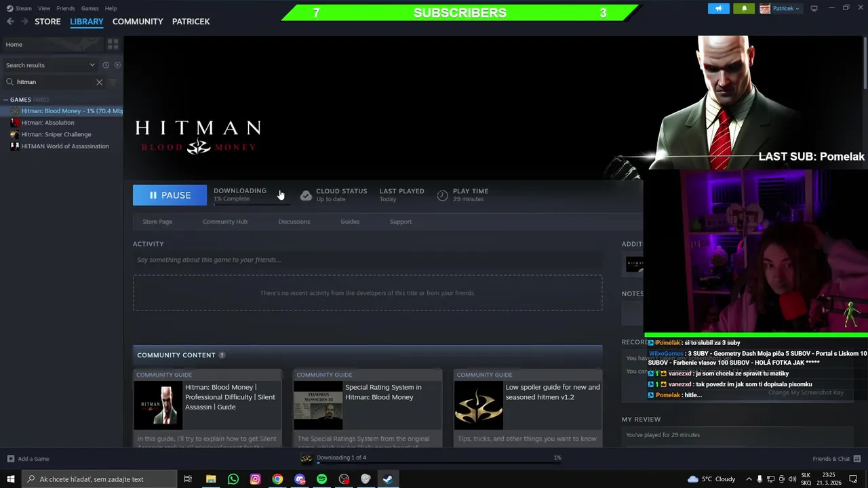
Task: Pause the Blood Money download
Action: coord(170,195)
